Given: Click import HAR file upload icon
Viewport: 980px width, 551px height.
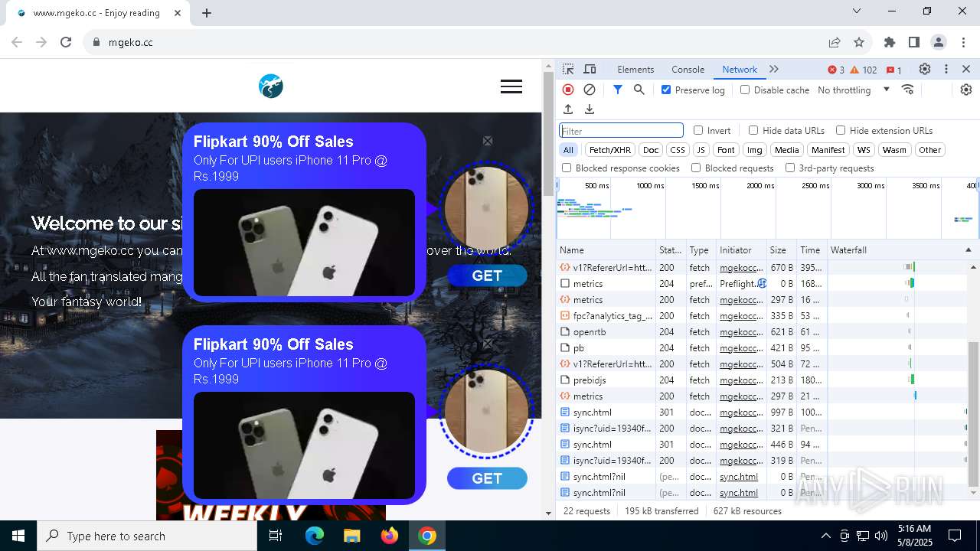Looking at the screenshot, I should point(568,109).
